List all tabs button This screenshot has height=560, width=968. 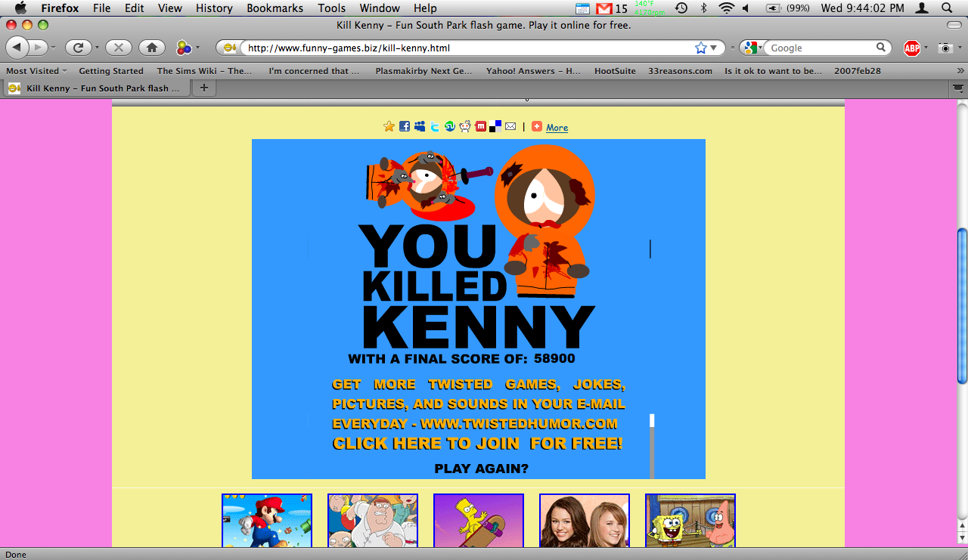tap(957, 88)
